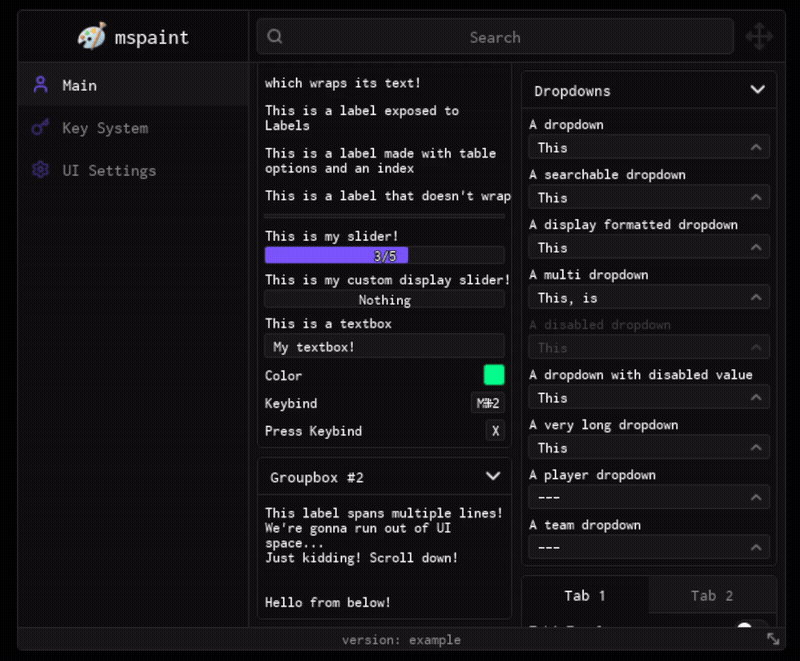Click the 'This is my slider!' label
This screenshot has height=661, width=800.
(331, 236)
